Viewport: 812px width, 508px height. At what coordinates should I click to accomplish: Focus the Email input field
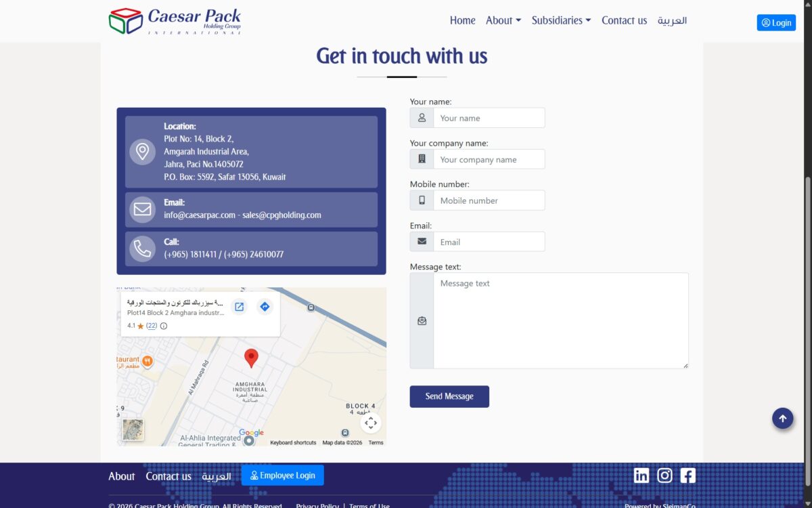coord(489,242)
